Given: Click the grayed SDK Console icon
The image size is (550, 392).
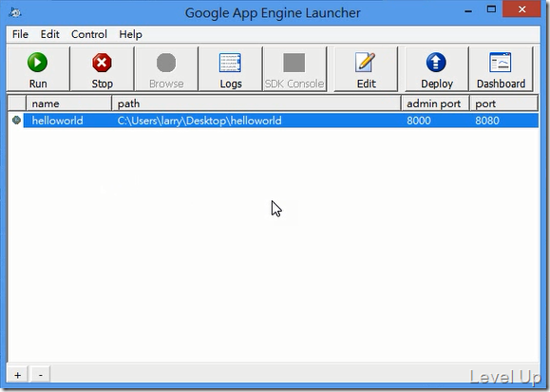Looking at the screenshot, I should pyautogui.click(x=294, y=63).
